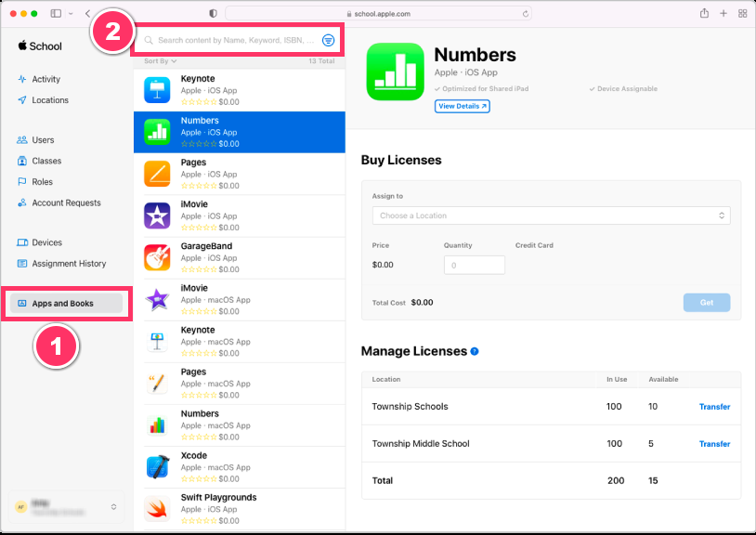Show the tab overview grid icon

742,14
